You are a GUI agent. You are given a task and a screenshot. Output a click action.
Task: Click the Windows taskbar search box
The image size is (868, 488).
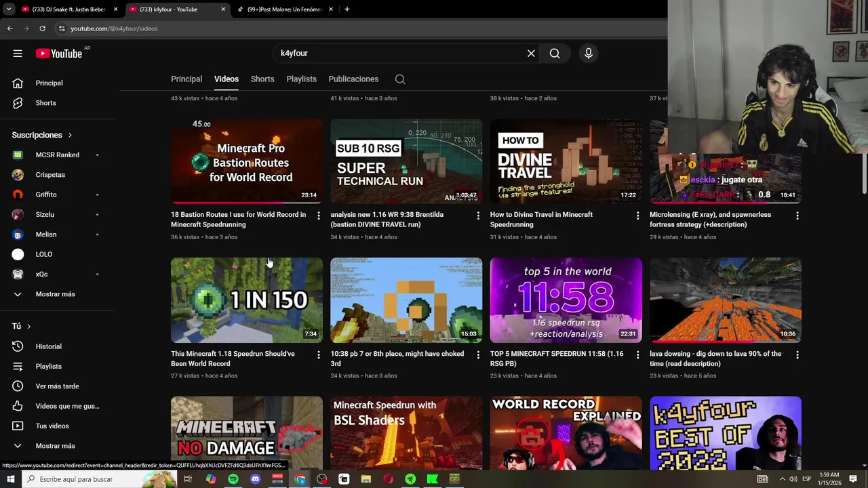[99, 479]
